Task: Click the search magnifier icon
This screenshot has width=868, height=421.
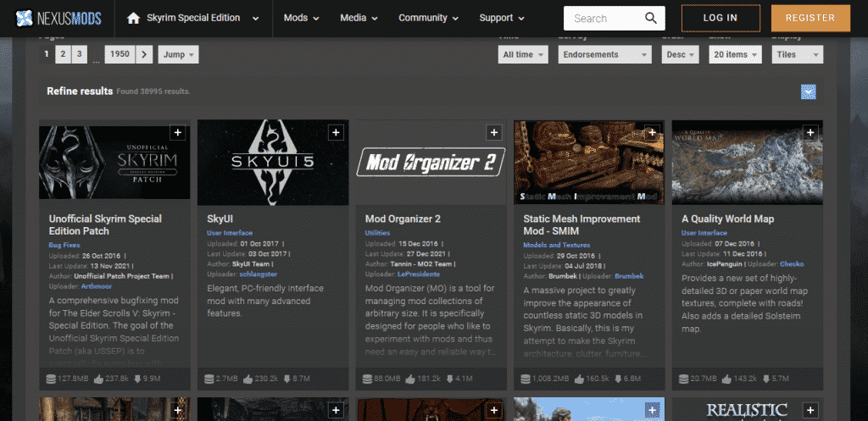Action: click(650, 18)
